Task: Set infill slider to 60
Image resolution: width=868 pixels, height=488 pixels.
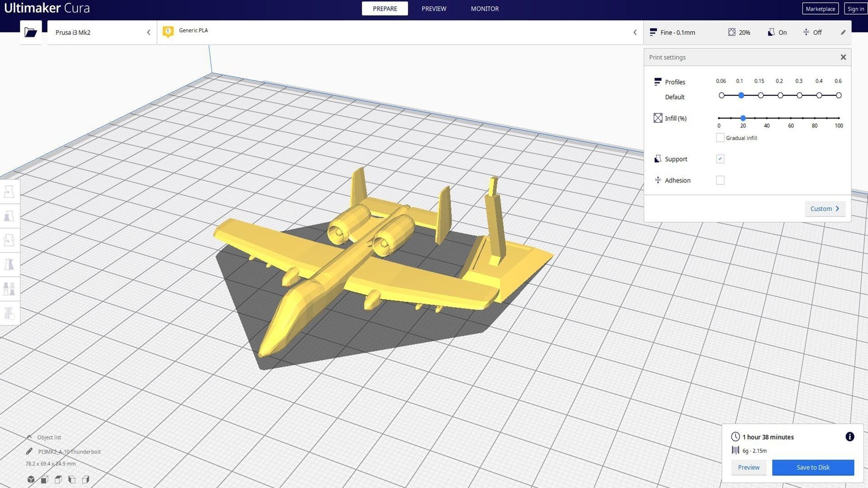Action: point(791,118)
